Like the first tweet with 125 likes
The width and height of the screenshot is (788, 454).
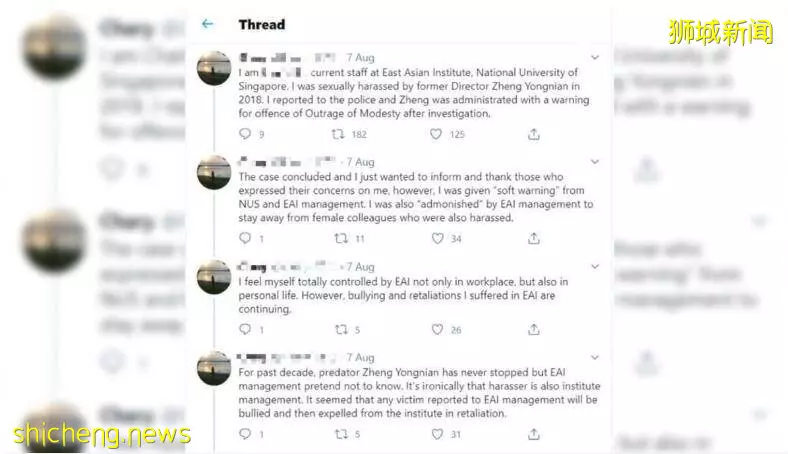tap(436, 134)
